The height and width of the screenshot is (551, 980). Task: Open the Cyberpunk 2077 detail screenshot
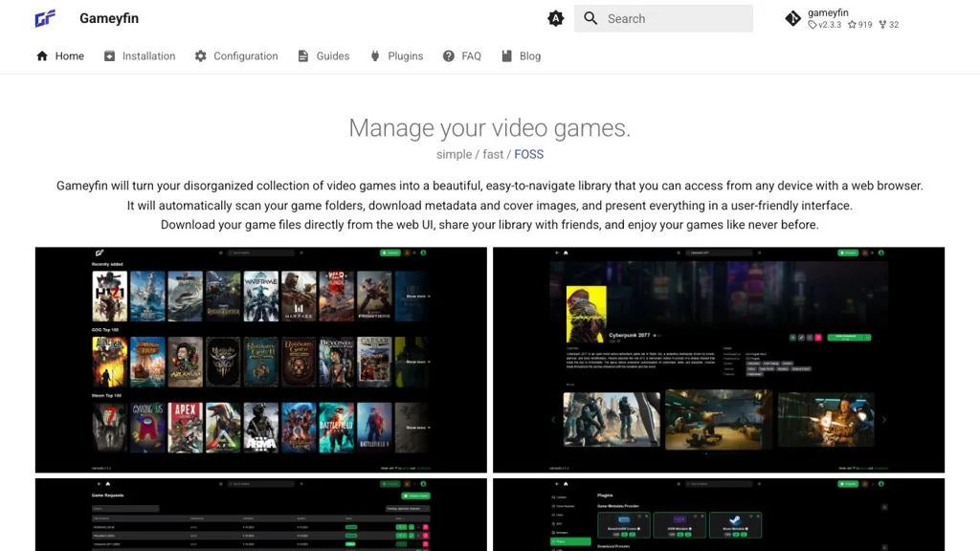(718, 360)
